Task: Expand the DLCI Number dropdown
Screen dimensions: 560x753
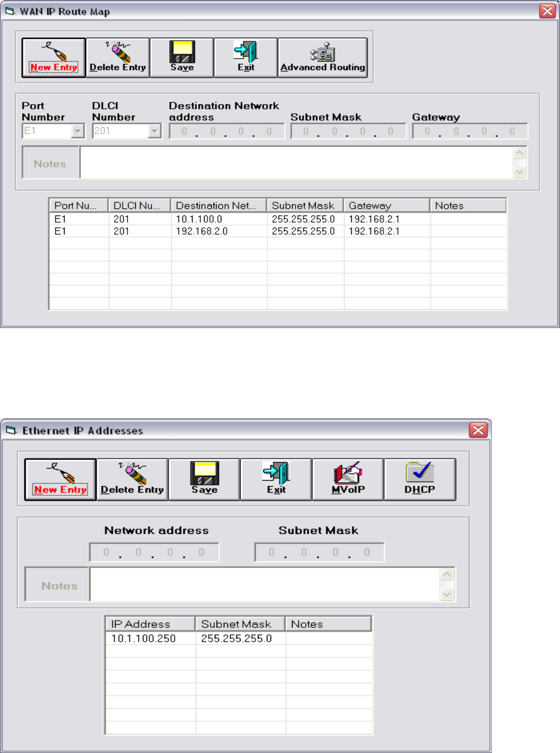Action: [x=154, y=131]
